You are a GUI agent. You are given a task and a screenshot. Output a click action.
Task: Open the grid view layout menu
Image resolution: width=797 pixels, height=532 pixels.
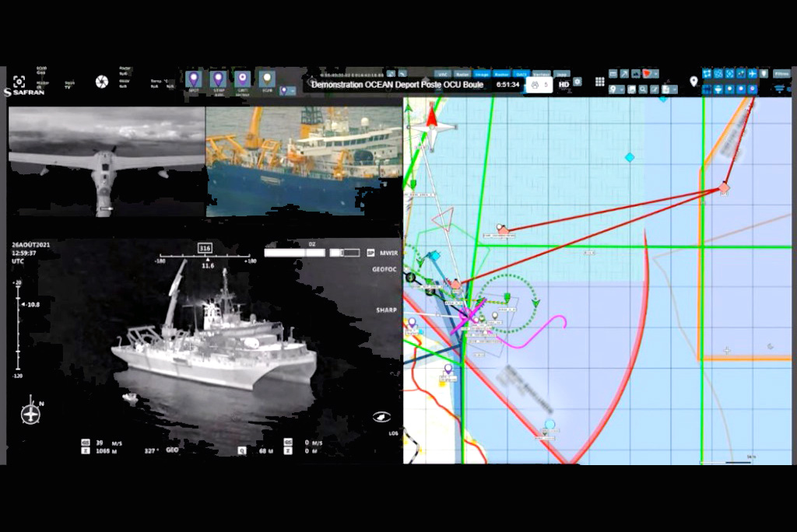pos(599,83)
